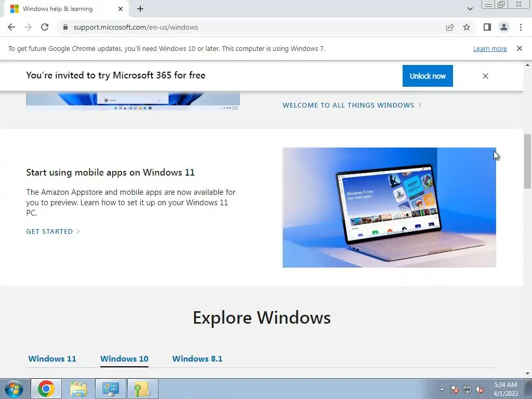Click Chrome icon in taskbar
This screenshot has width=532, height=399.
46,389
